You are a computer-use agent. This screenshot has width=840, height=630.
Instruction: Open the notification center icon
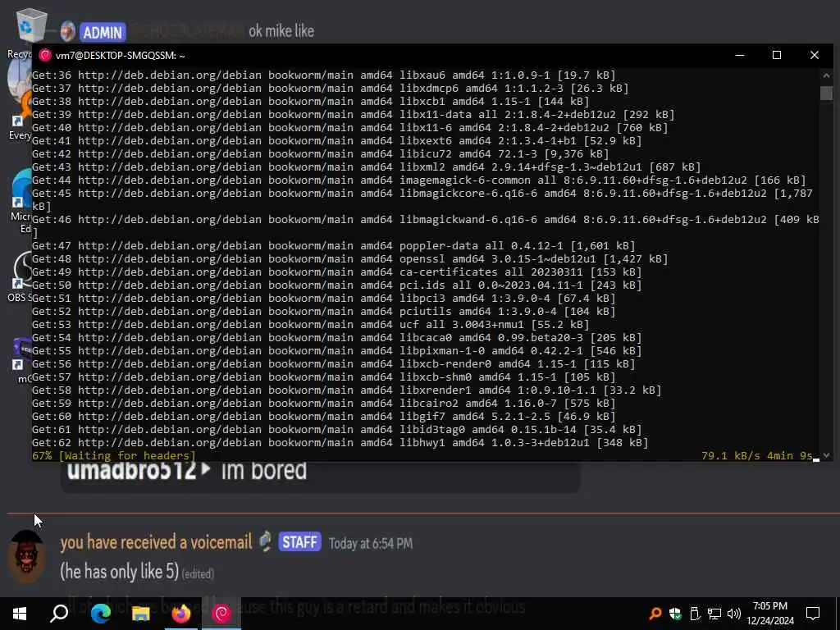click(x=813, y=614)
